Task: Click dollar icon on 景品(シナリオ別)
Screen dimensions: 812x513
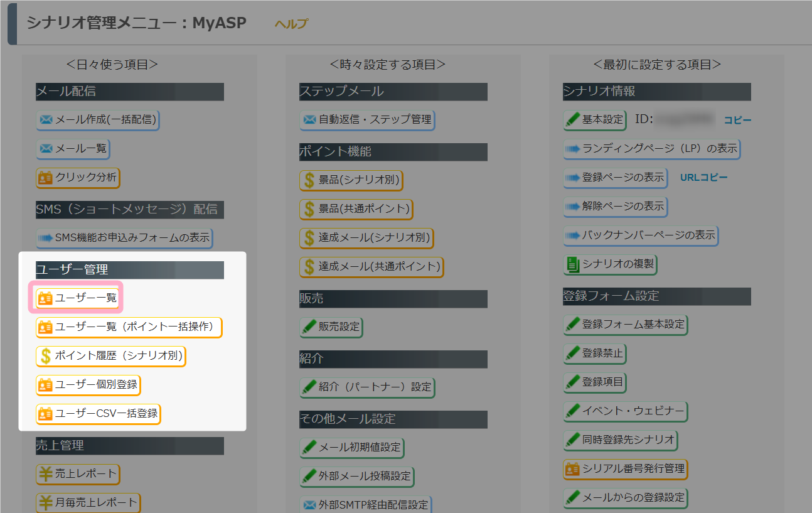Action: tap(309, 180)
